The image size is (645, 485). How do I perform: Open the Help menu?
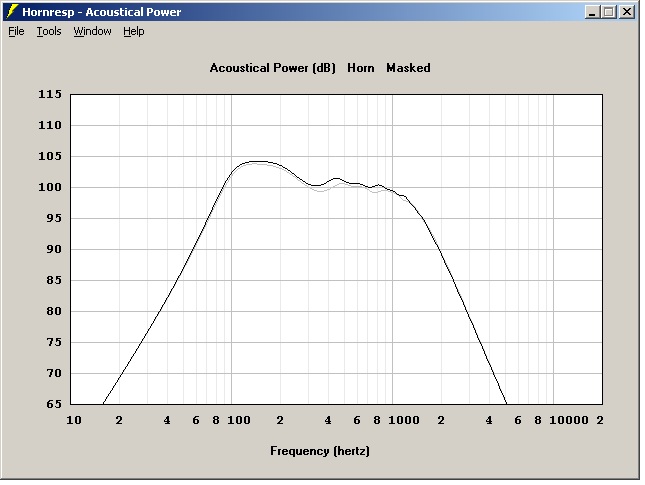(x=134, y=31)
